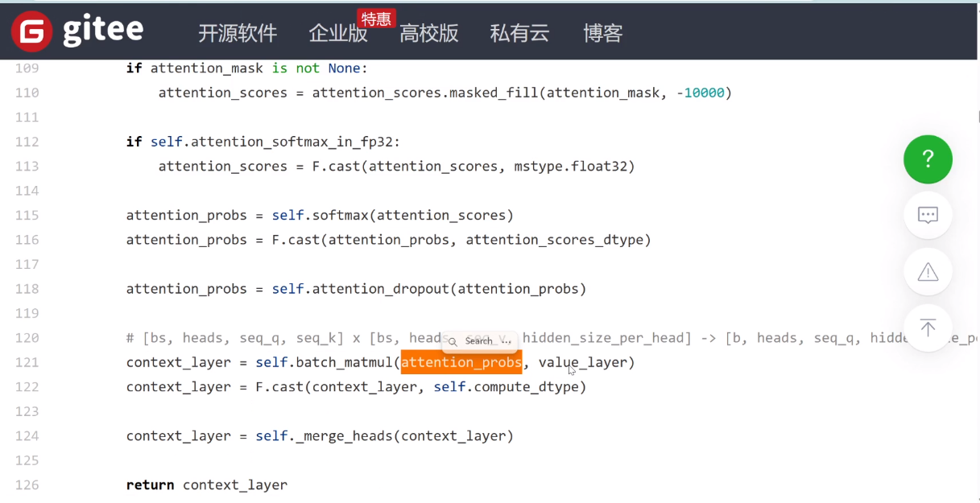This screenshot has width=980, height=503.
Task: Click 'attention_dropout' in line 118
Action: click(381, 289)
